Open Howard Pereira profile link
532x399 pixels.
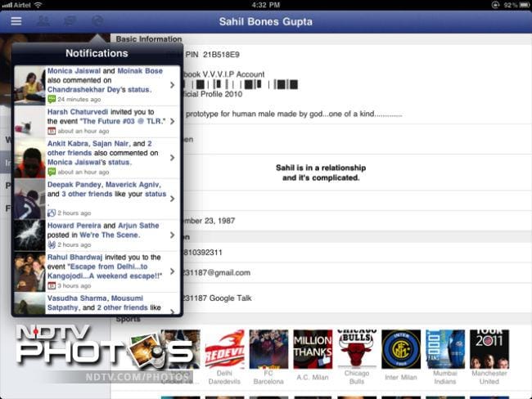coord(74,226)
